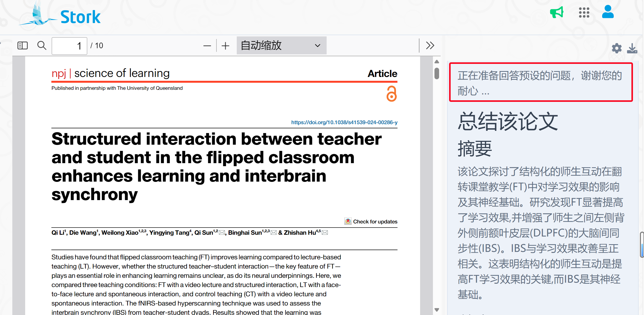Image resolution: width=644 pixels, height=315 pixels.
Task: Zoom out using the minus button
Action: (207, 46)
